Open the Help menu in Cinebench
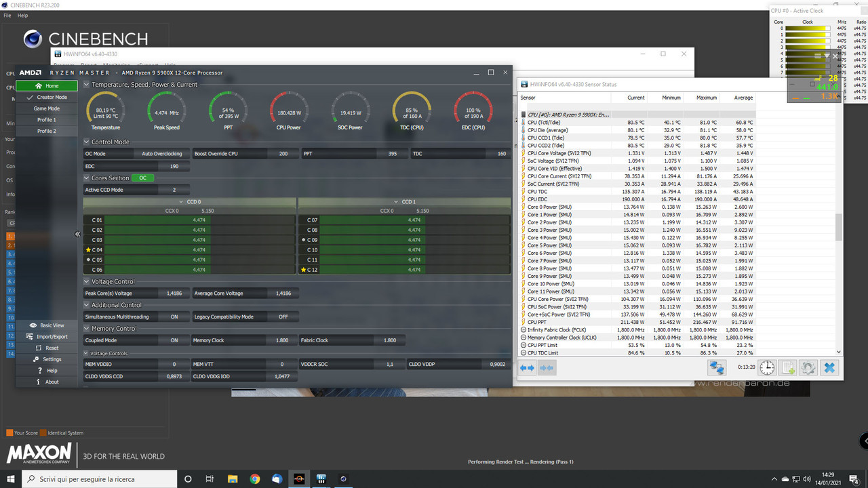 22,16
